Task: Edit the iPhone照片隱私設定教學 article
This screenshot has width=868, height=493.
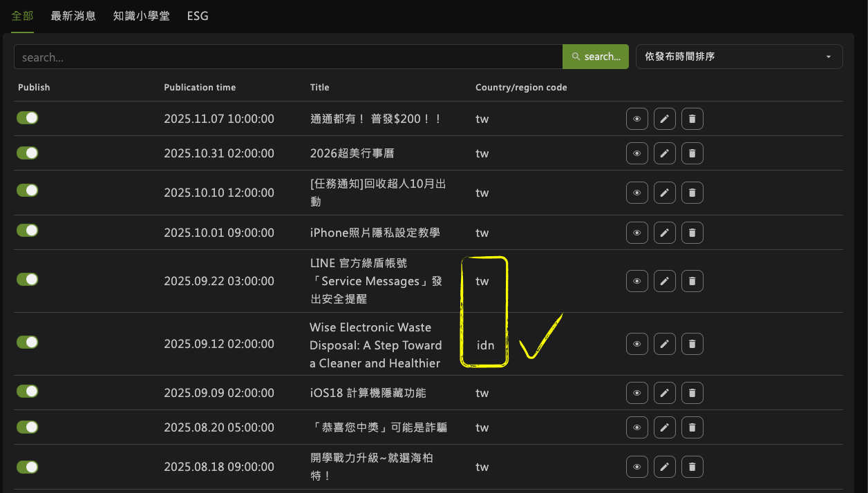Action: coord(665,233)
